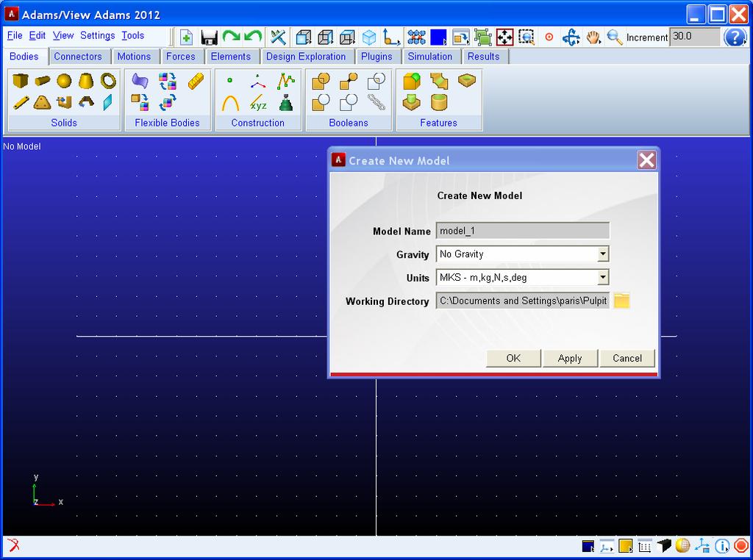Screen dimensions: 753x560
Task: Choose the green Point Mass construction tool
Action: [x=286, y=103]
